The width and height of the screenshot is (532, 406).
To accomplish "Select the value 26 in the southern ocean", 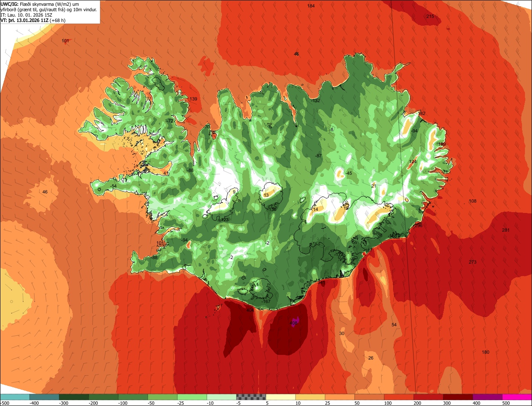I will (371, 358).
